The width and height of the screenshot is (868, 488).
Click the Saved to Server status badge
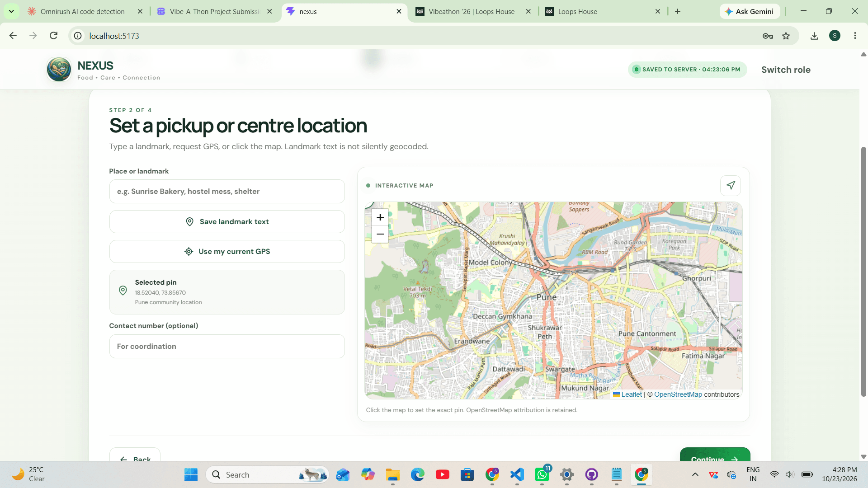pos(687,70)
